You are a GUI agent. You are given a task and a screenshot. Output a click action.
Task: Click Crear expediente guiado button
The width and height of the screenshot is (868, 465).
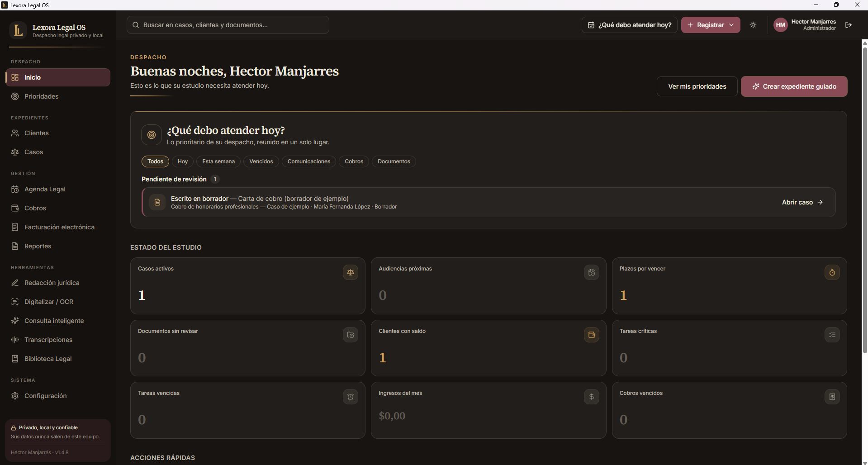click(794, 86)
